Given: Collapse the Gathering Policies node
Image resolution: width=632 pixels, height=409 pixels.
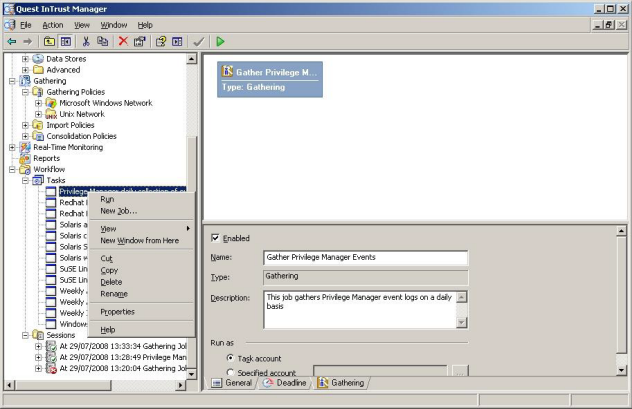Looking at the screenshot, I should [25, 92].
